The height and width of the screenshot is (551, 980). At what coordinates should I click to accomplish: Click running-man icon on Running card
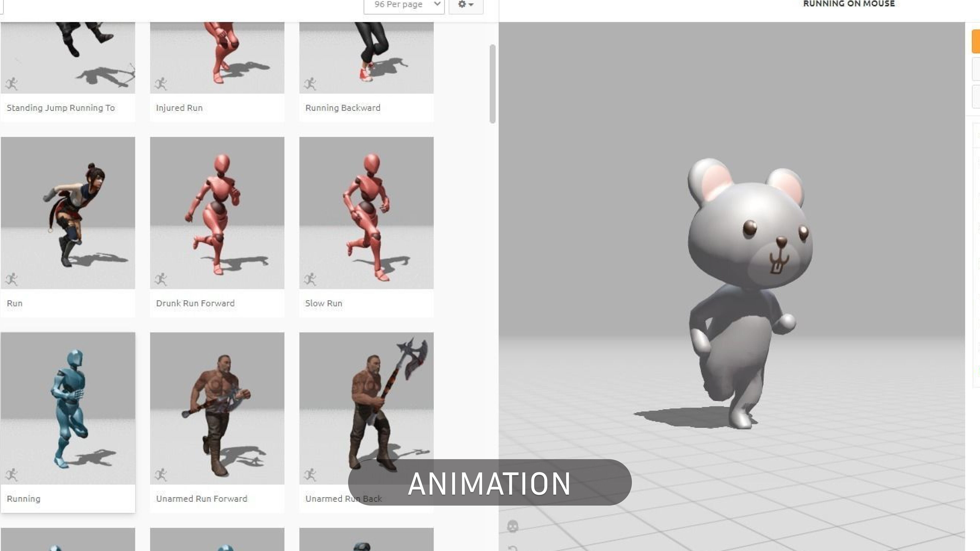[12, 474]
